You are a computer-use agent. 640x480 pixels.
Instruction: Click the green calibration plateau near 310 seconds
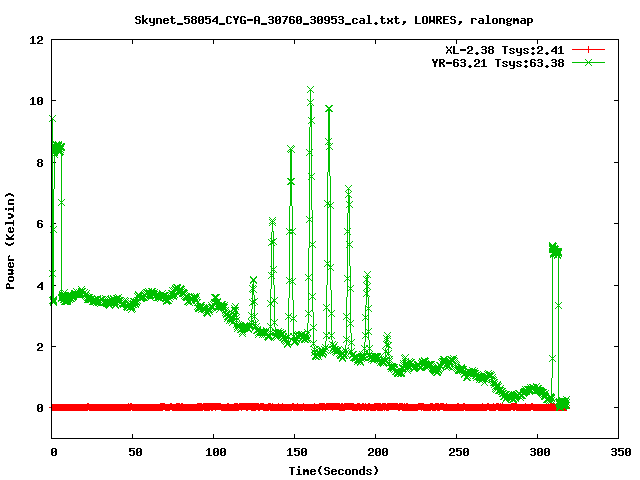point(556,250)
